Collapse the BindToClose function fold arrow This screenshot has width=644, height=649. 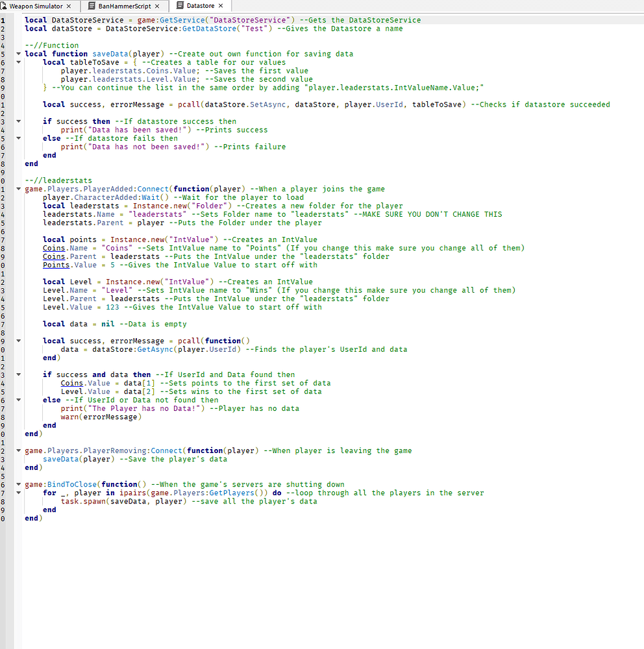pyautogui.click(x=18, y=484)
